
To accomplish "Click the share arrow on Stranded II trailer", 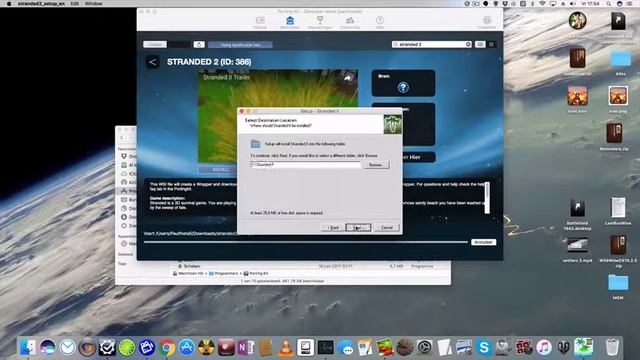I will (348, 78).
